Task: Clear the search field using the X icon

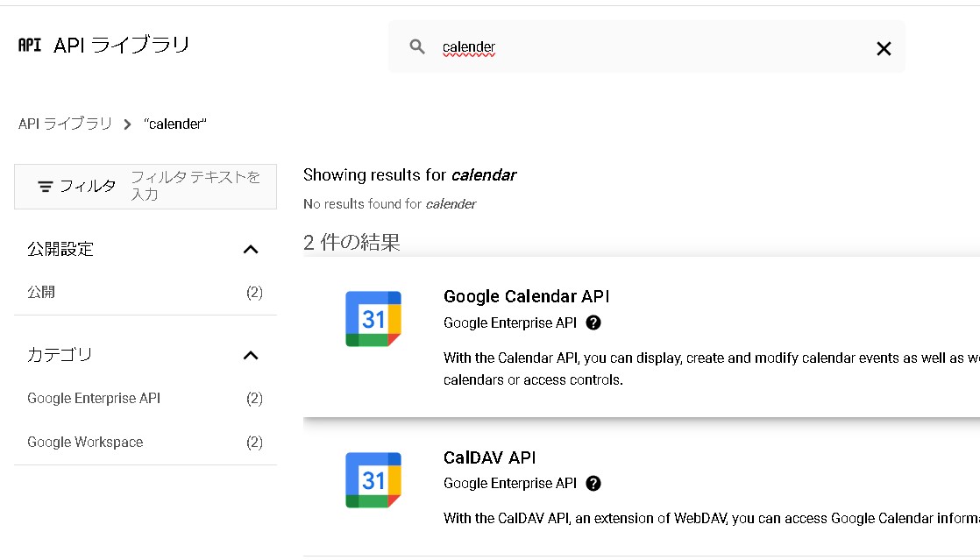Action: tap(883, 48)
